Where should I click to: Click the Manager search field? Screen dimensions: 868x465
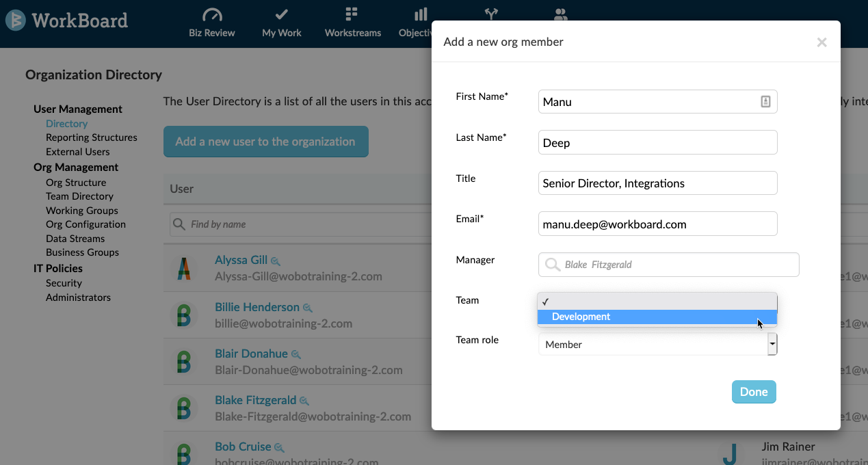[x=669, y=265]
